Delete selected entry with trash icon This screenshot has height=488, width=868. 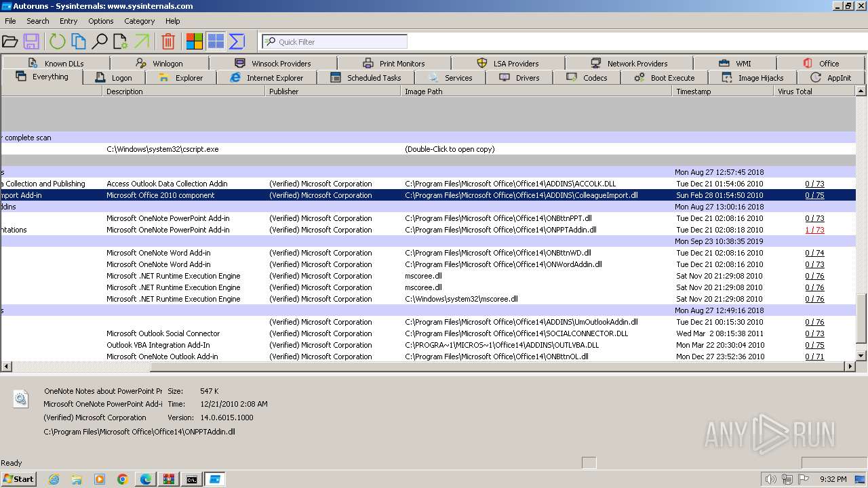[168, 42]
